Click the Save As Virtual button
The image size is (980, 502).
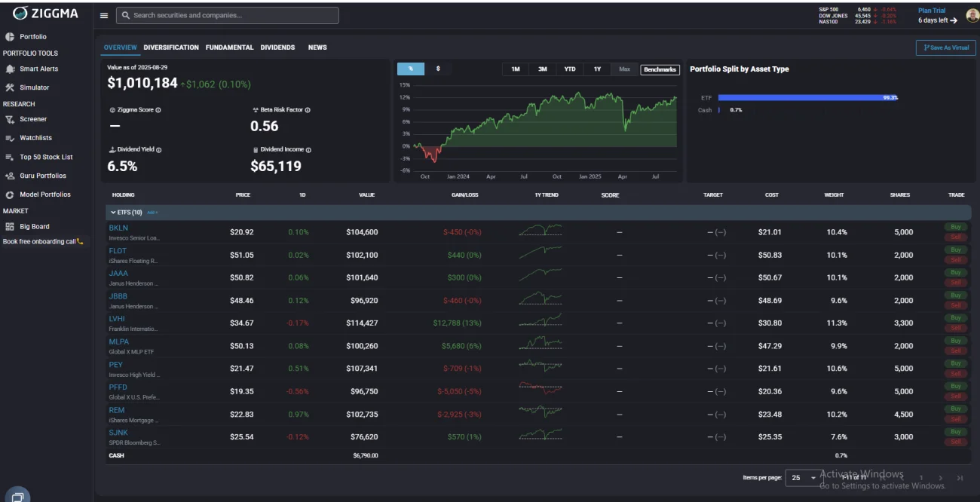[x=946, y=47]
